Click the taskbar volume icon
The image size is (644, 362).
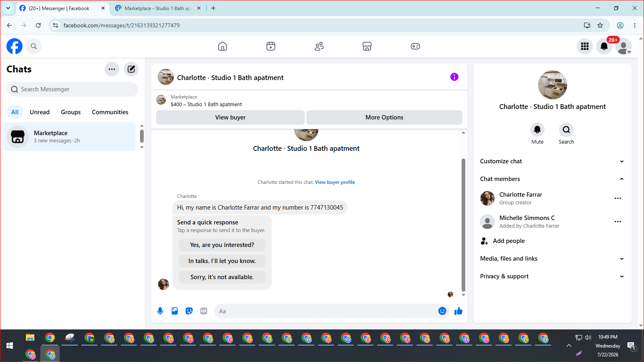coord(588,337)
